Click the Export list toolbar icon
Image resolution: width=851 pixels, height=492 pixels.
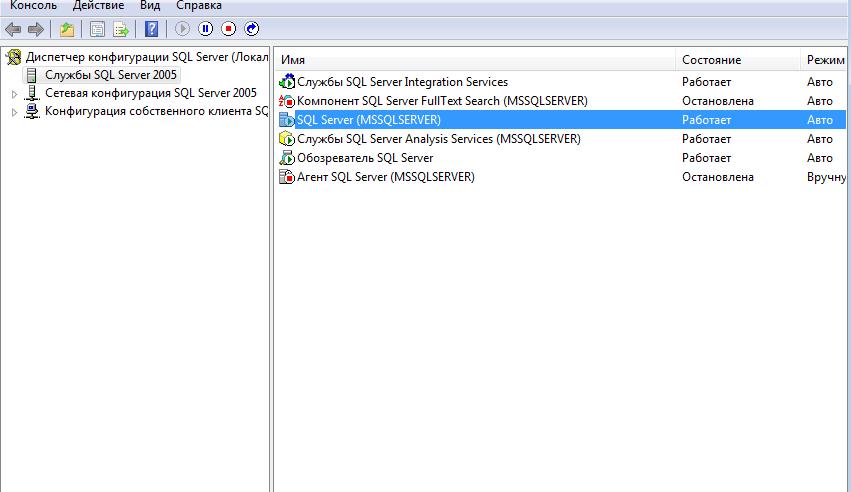tap(120, 29)
